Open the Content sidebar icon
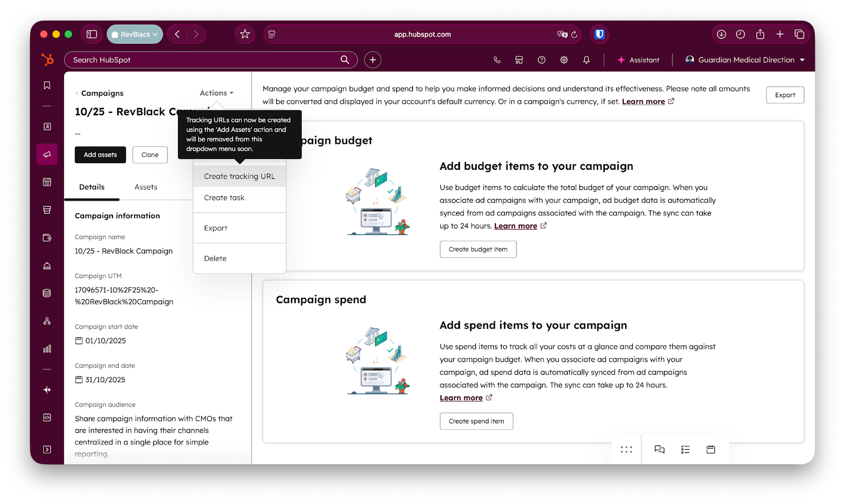Viewport: 845px width, 504px height. pos(47,182)
